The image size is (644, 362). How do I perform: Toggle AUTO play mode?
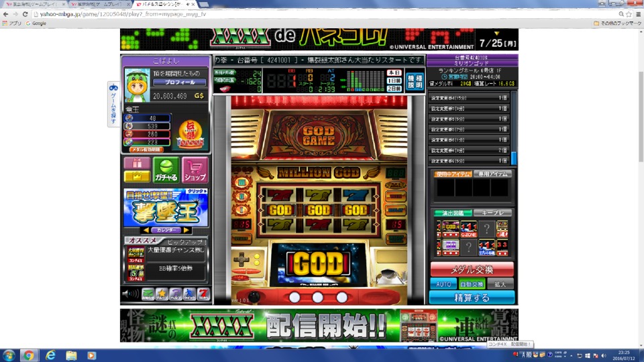coord(443,284)
